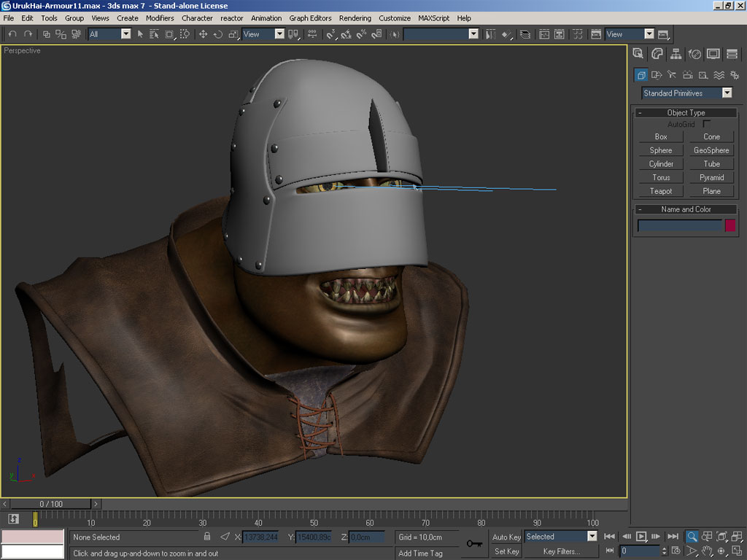The image size is (747, 560).
Task: Click the GeoSphere primitive button
Action: 711,150
